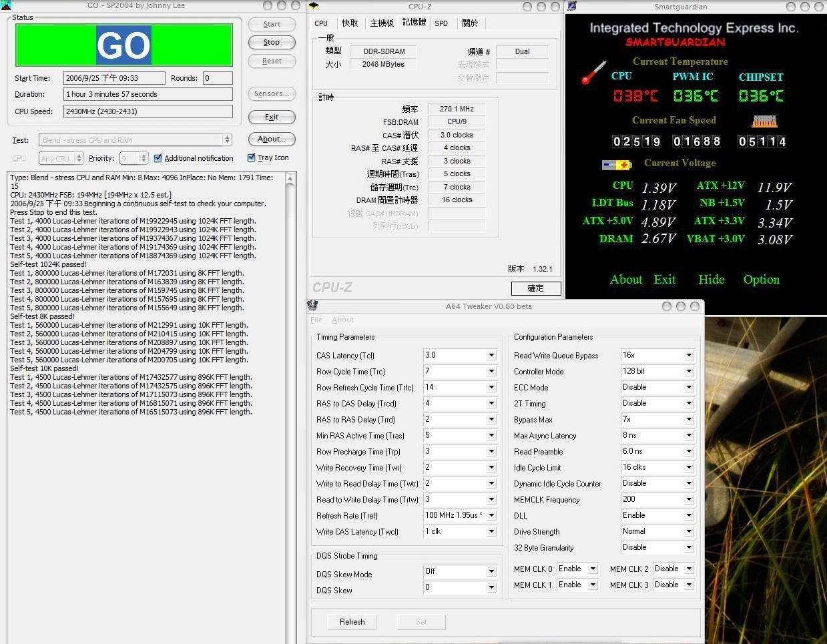The height and width of the screenshot is (644, 827).
Task: Click the CPU-Z title bar icon
Action: [x=314, y=6]
